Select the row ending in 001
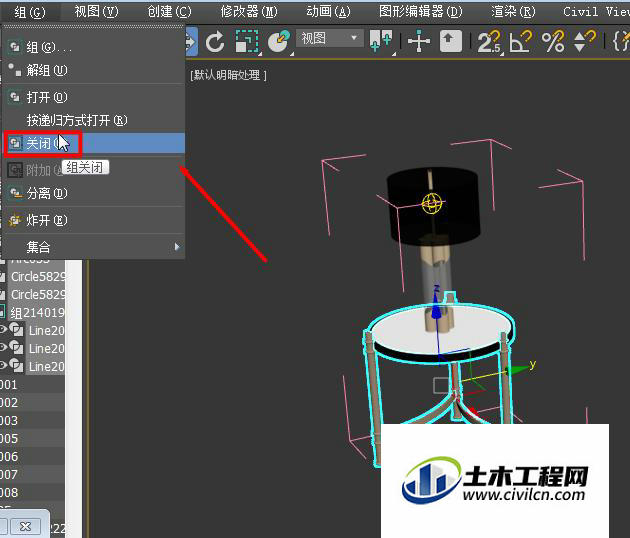630x538 pixels. [x=32, y=385]
